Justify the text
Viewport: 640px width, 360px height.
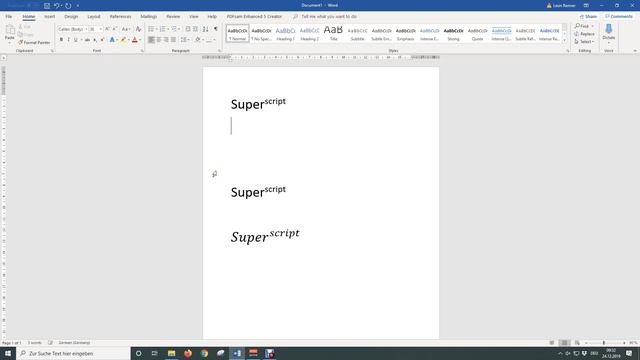(x=173, y=40)
